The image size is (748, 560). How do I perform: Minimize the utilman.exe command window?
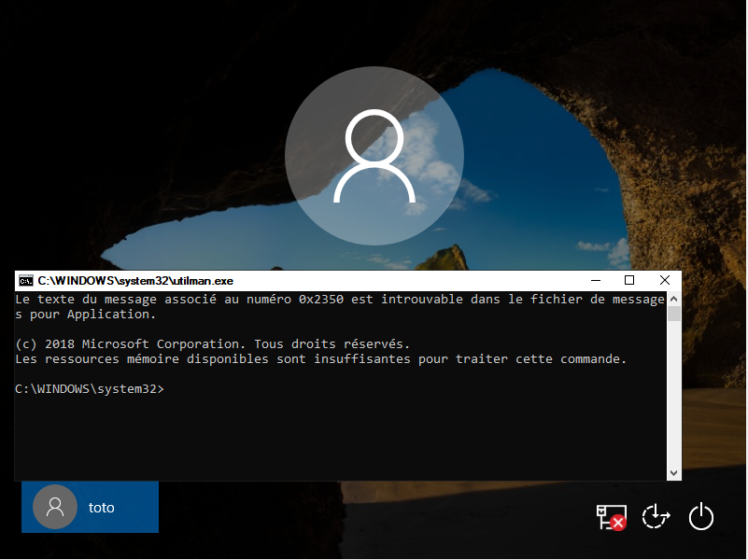click(x=596, y=280)
